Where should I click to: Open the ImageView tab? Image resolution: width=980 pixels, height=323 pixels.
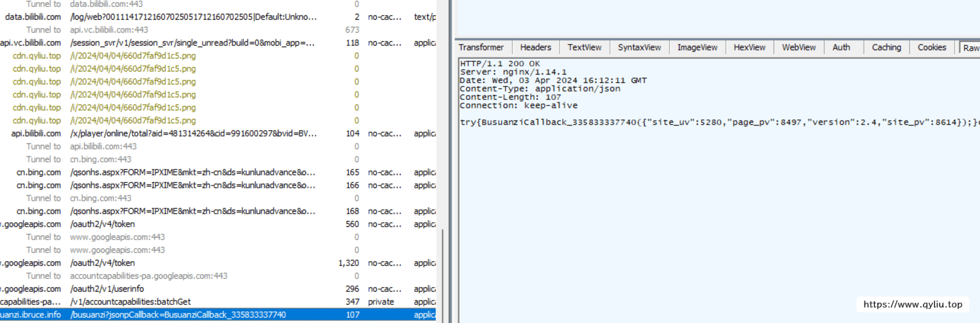point(697,47)
